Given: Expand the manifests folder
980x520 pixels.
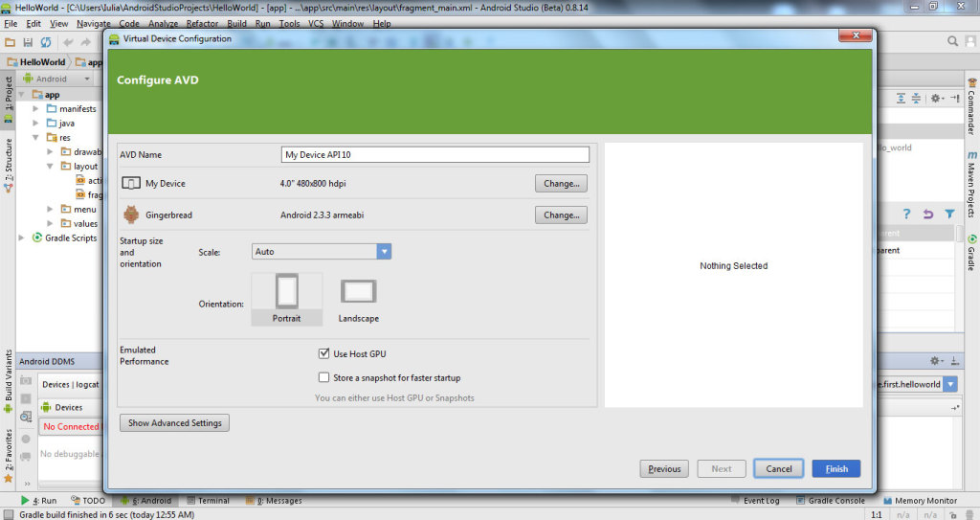Looking at the screenshot, I should pos(35,109).
